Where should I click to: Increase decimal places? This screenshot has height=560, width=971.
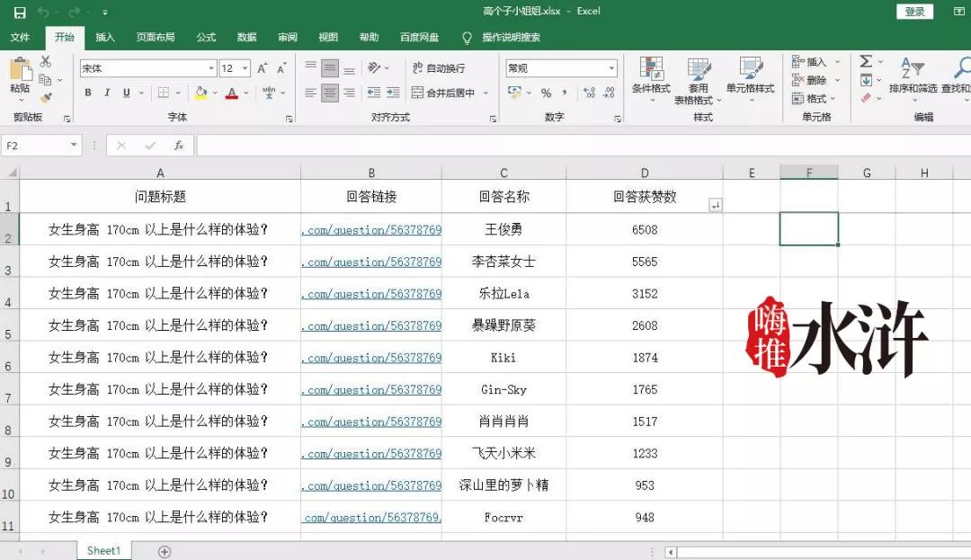click(x=589, y=93)
